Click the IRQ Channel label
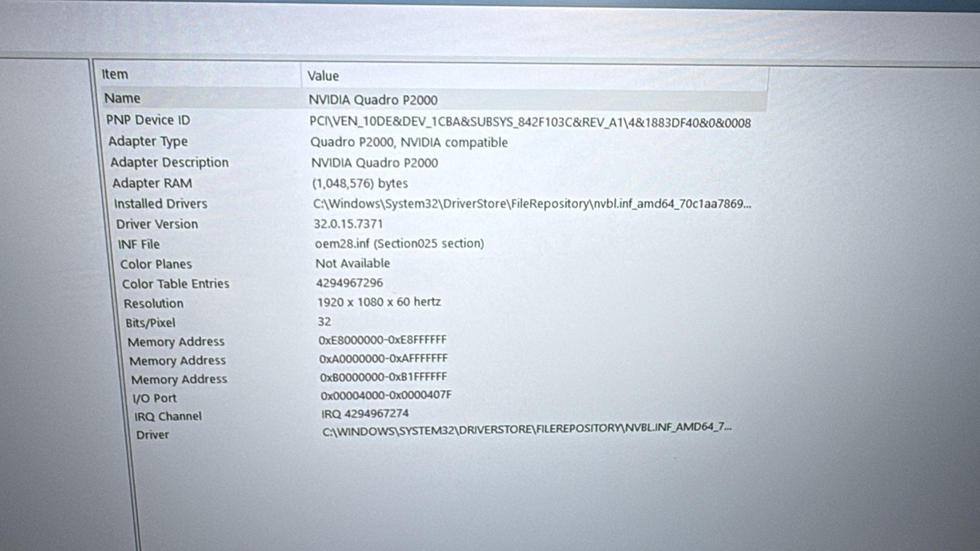 point(168,416)
